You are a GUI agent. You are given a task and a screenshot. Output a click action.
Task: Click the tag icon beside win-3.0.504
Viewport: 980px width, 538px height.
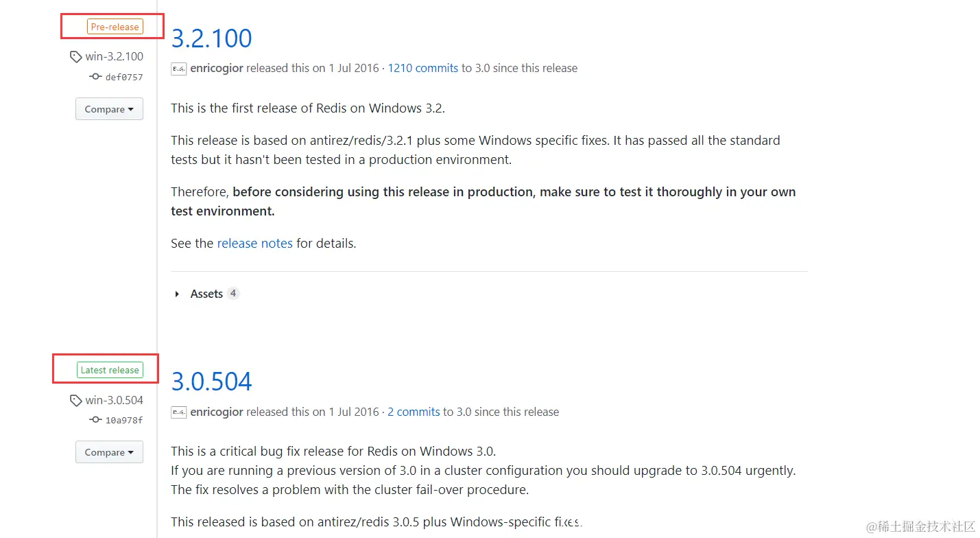[76, 400]
